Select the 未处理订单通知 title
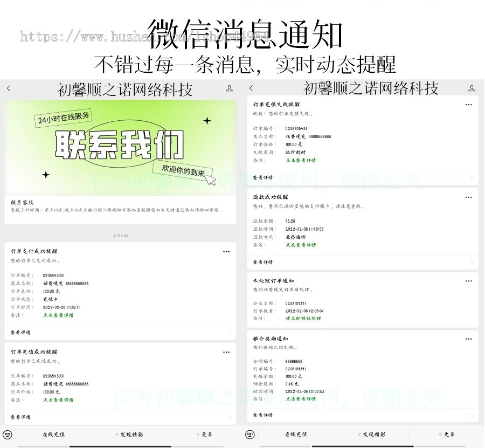 click(273, 281)
